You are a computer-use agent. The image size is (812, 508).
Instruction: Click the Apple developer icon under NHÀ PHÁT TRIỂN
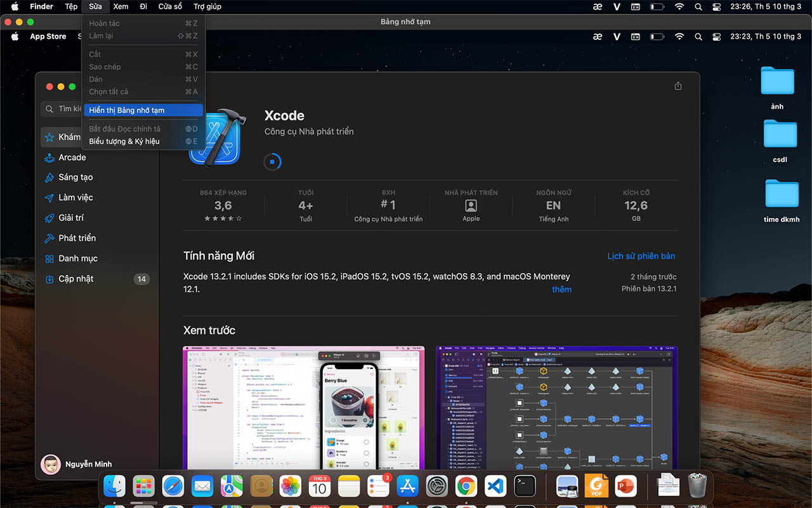tap(471, 206)
